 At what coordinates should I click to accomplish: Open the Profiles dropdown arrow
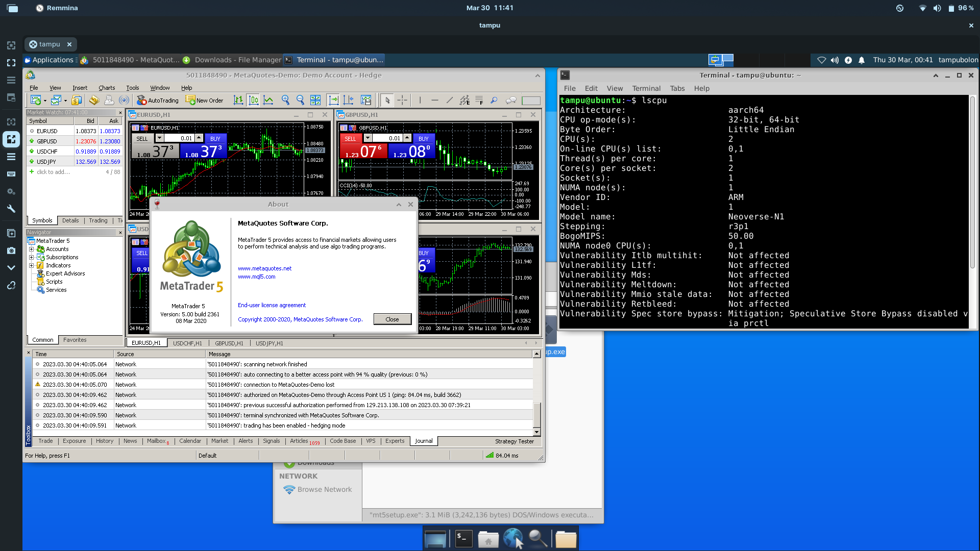pyautogui.click(x=65, y=101)
